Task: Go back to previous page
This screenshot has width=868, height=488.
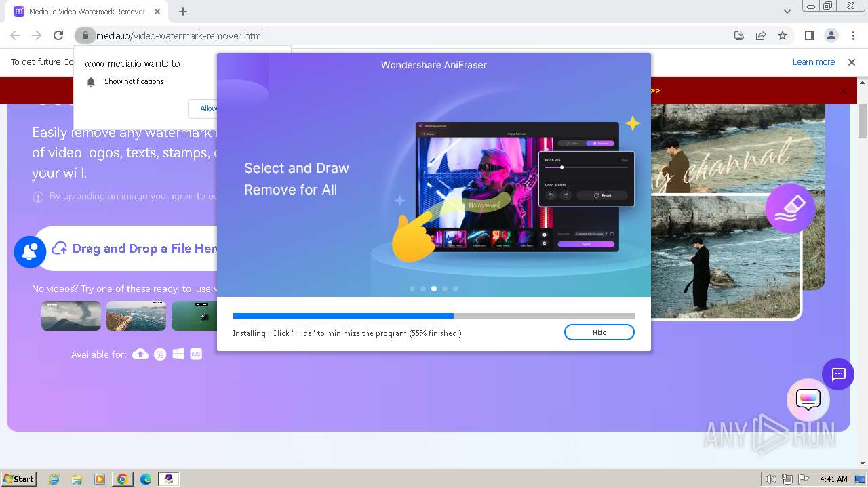Action: point(15,35)
